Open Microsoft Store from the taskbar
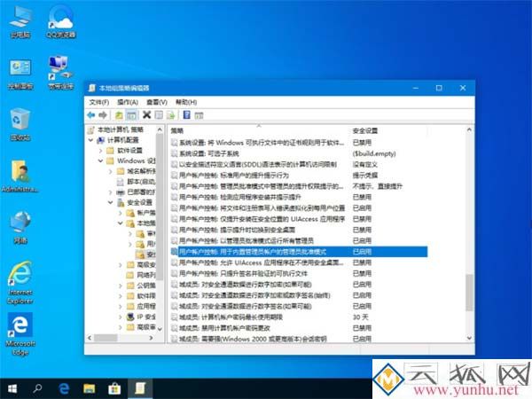This screenshot has height=399, width=532. point(114,388)
